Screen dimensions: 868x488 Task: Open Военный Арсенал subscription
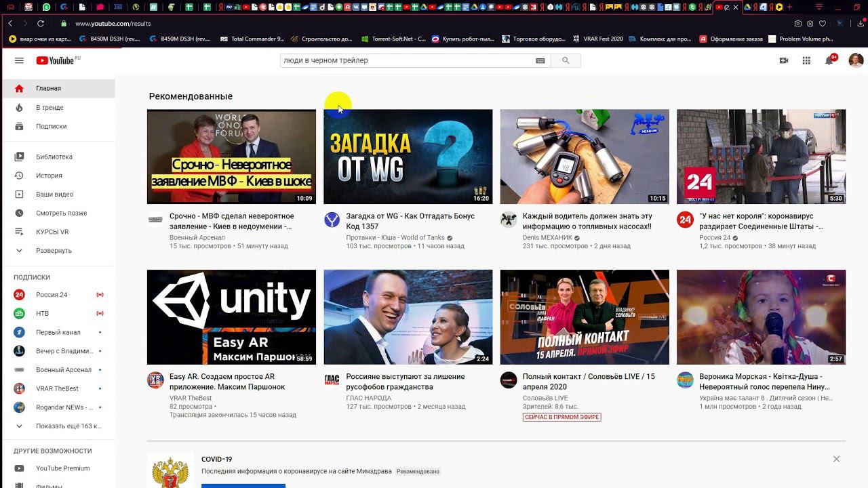pyautogui.click(x=58, y=370)
